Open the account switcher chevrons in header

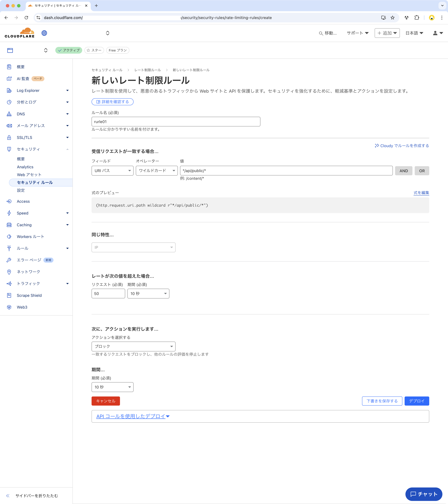coord(108,33)
